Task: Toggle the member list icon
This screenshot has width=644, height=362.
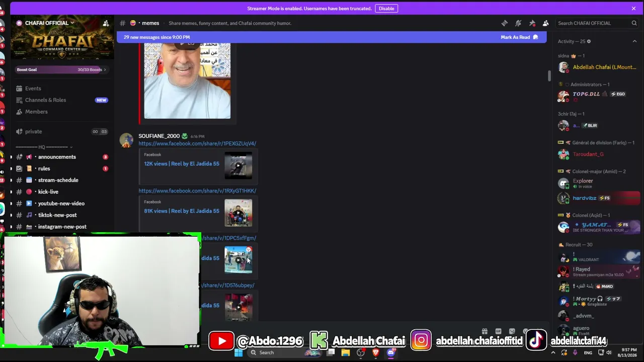Action: pos(545,23)
